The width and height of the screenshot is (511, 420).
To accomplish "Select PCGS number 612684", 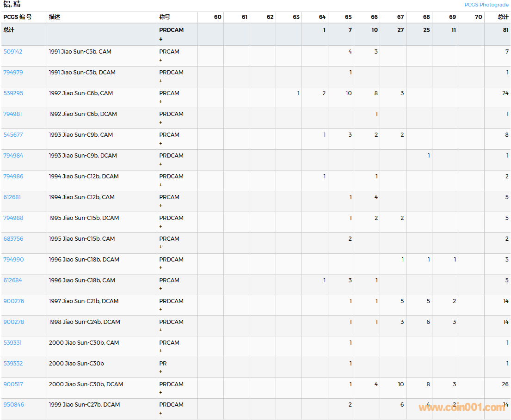I will 12,280.
